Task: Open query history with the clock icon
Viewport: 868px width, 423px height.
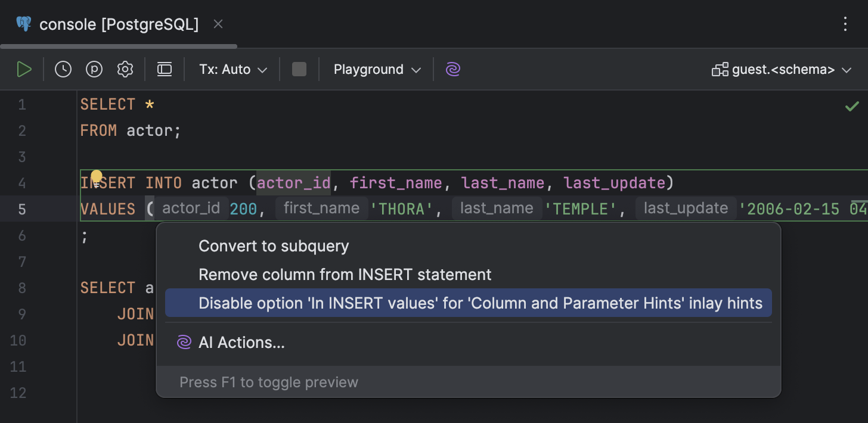Action: point(63,69)
